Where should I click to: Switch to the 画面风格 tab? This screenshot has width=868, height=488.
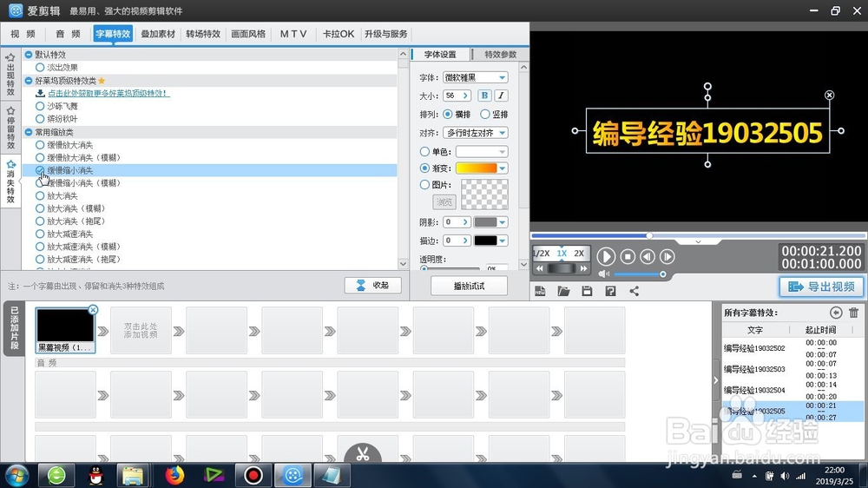click(248, 34)
